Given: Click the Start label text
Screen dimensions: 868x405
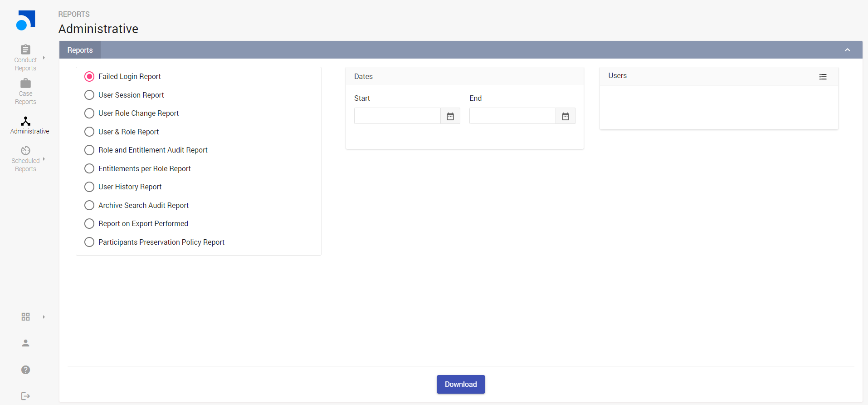Looking at the screenshot, I should pos(362,98).
